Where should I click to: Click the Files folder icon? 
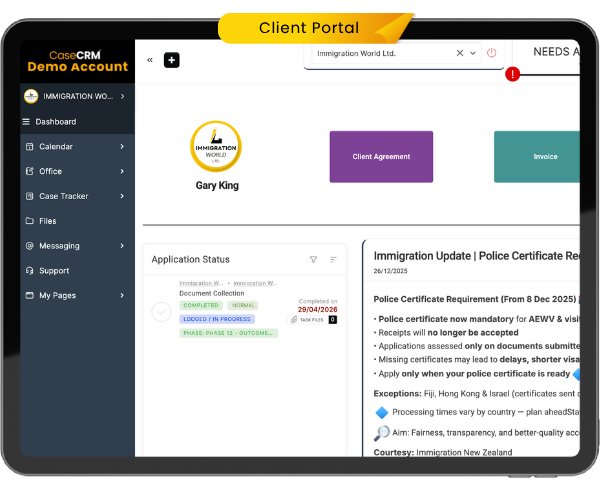click(x=29, y=221)
